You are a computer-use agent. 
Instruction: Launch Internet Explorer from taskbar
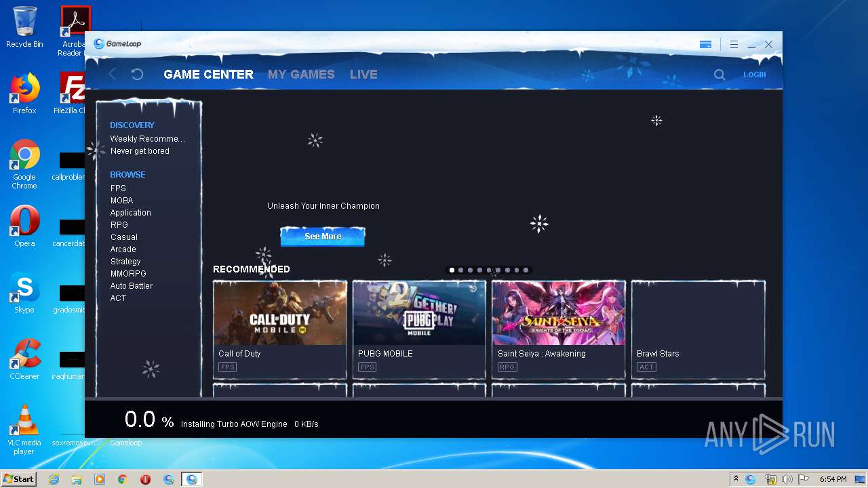tap(54, 479)
